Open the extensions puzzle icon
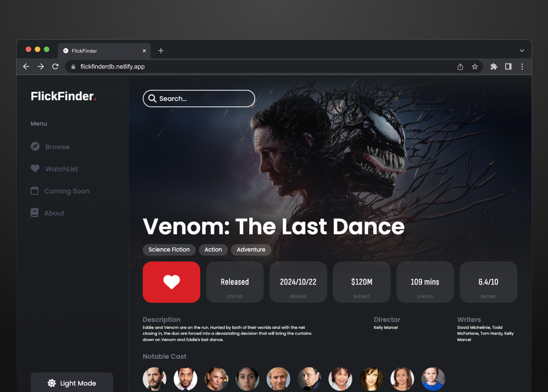This screenshot has height=392, width=548. pyautogui.click(x=494, y=67)
